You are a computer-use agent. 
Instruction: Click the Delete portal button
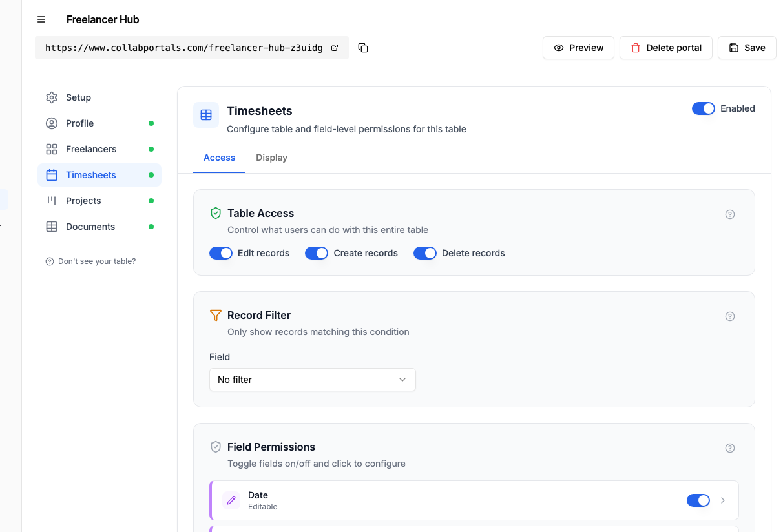coord(666,48)
